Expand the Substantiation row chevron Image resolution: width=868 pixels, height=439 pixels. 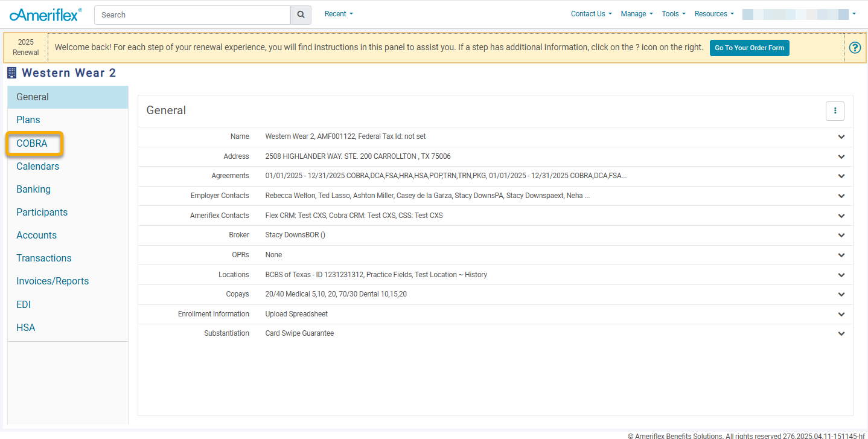tap(841, 334)
